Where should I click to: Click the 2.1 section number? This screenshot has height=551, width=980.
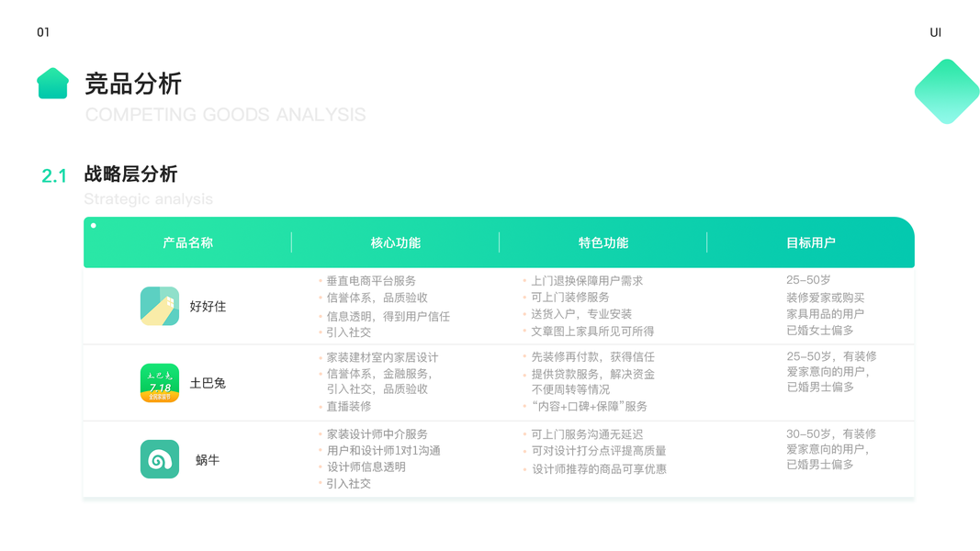pos(54,176)
